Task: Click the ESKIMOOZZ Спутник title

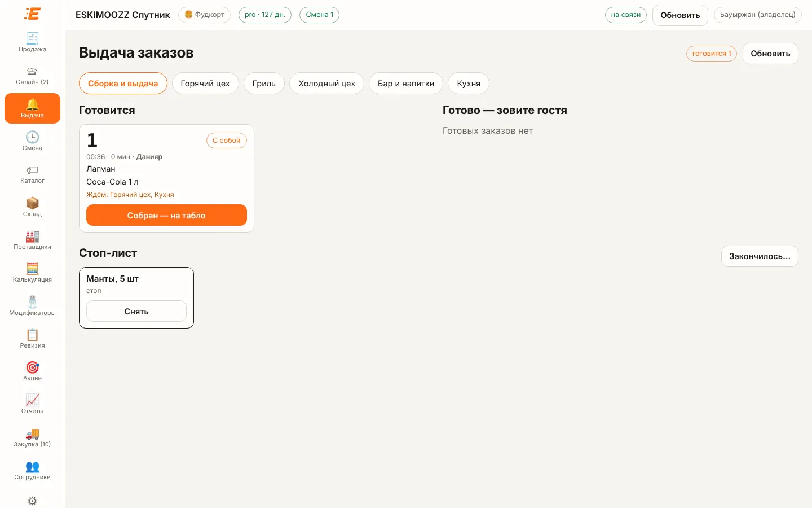Action: 123,15
